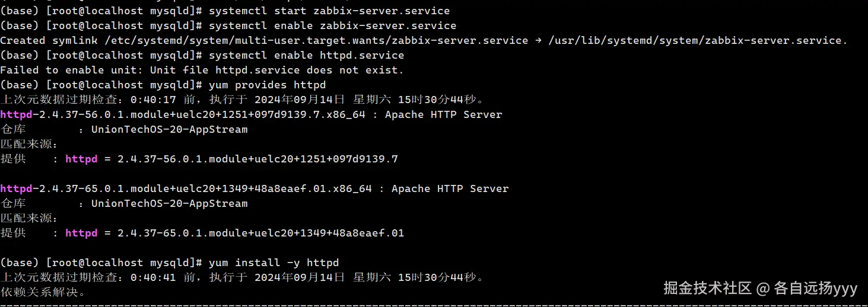Click the second 'UnionTechOS-20-AppStream' repository name
The height and width of the screenshot is (307, 868).
point(169,203)
